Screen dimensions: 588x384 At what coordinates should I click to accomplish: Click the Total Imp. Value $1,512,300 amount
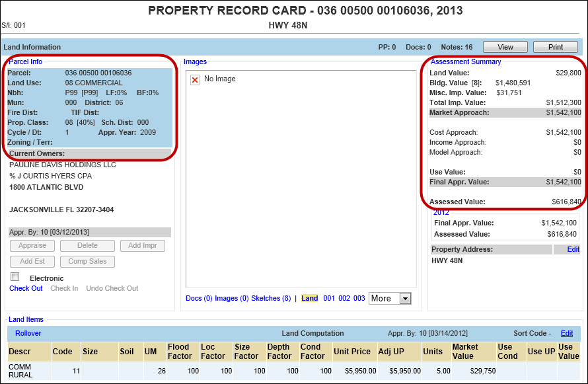(x=564, y=102)
